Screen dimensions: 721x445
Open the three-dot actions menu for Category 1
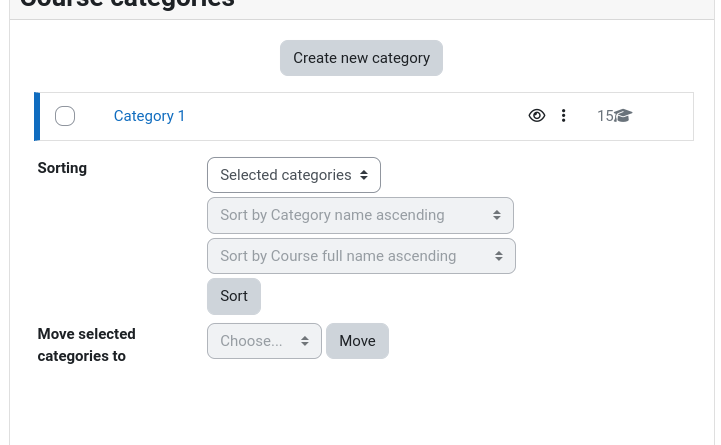coord(563,115)
